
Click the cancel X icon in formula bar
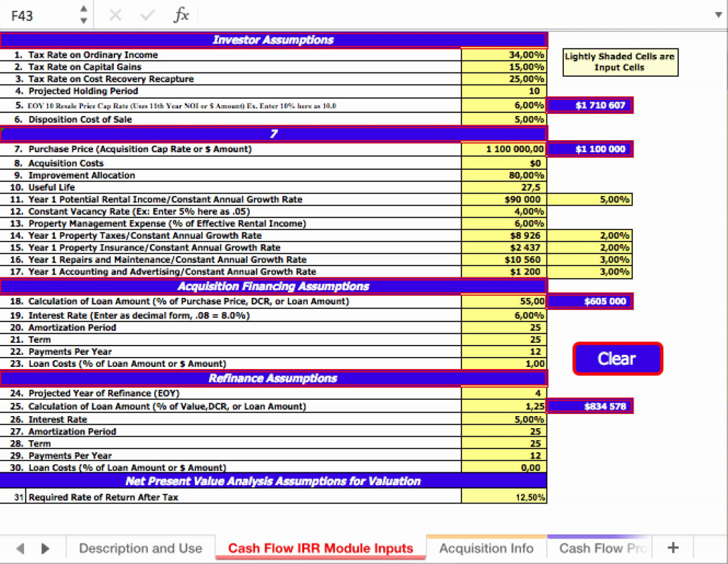(x=115, y=16)
